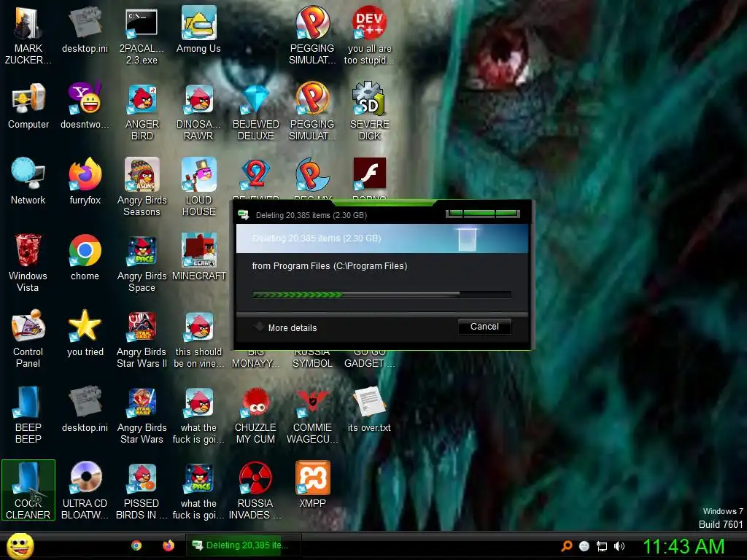Image resolution: width=747 pixels, height=560 pixels.
Task: Open the Network desktop icon
Action: pyautogui.click(x=28, y=182)
